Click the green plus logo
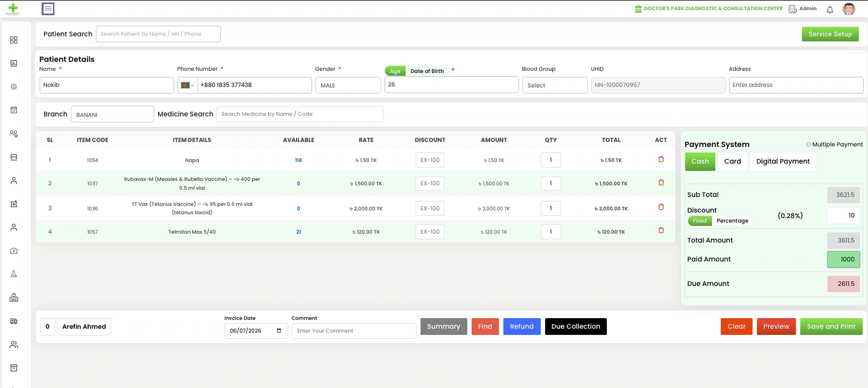 (x=13, y=9)
